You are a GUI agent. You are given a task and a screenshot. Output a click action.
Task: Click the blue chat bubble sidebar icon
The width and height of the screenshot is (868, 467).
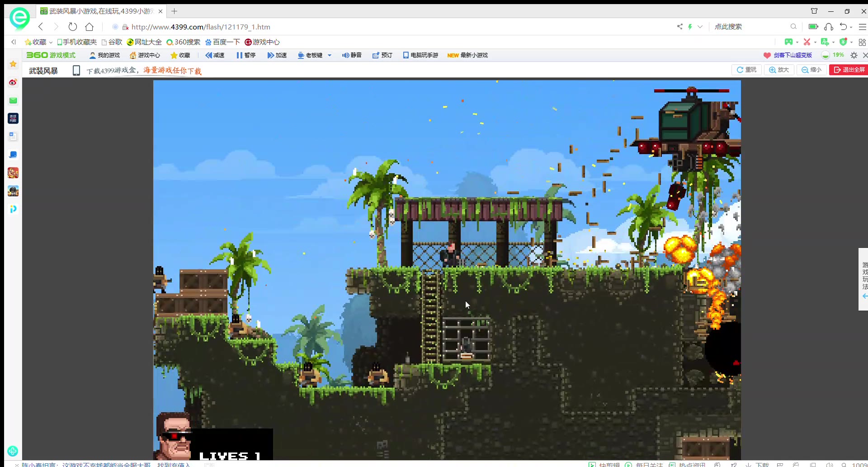tap(13, 155)
